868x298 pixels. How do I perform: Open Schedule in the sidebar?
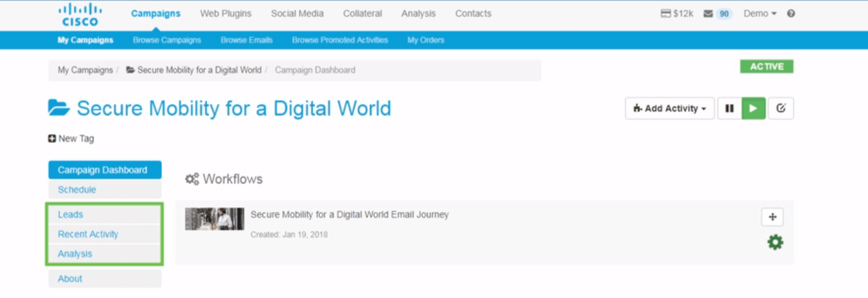point(105,190)
